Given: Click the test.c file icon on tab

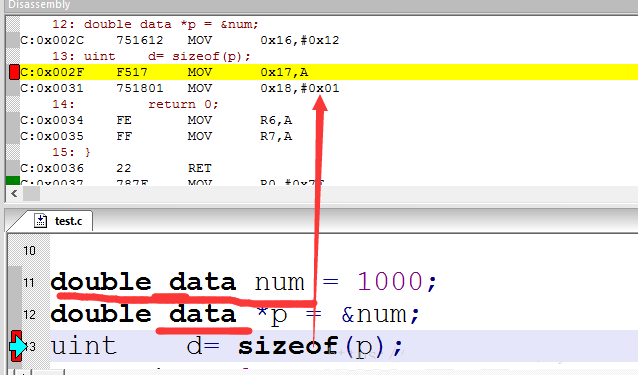Looking at the screenshot, I should click(x=40, y=221).
